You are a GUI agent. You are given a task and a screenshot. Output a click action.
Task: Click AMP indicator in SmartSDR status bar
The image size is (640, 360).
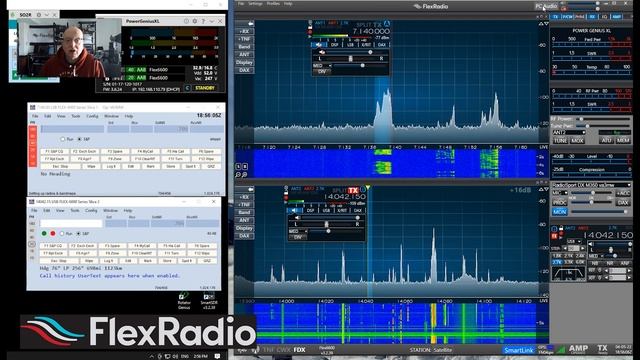coord(578,349)
